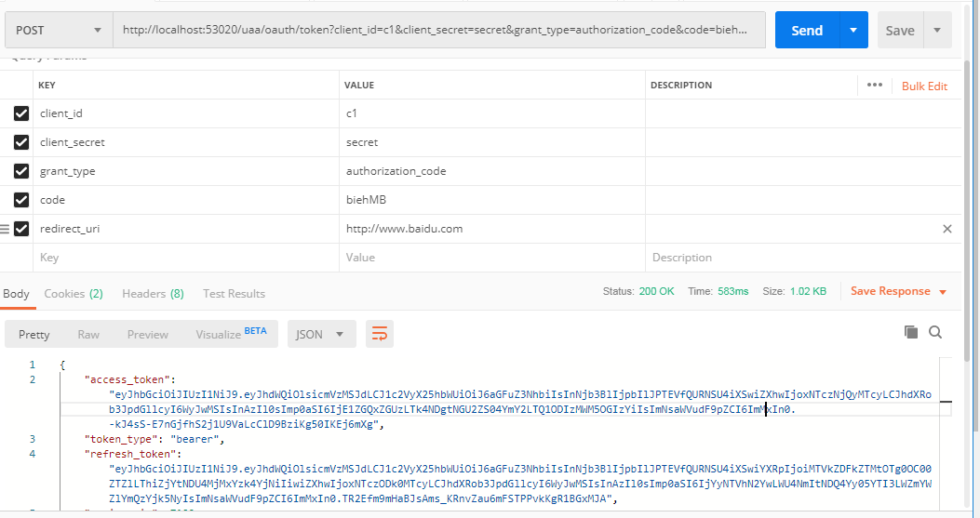Click the Size 1.02 KB indicator
The height and width of the screenshot is (518, 980).
(795, 291)
